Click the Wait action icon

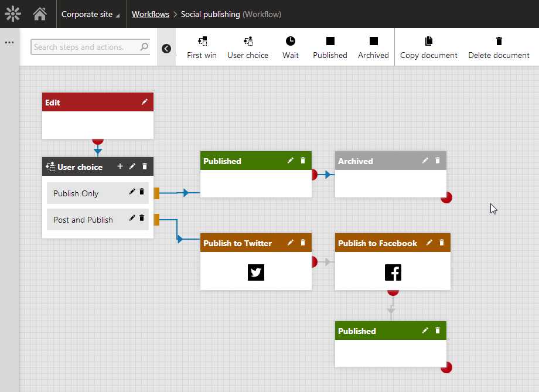pos(291,41)
